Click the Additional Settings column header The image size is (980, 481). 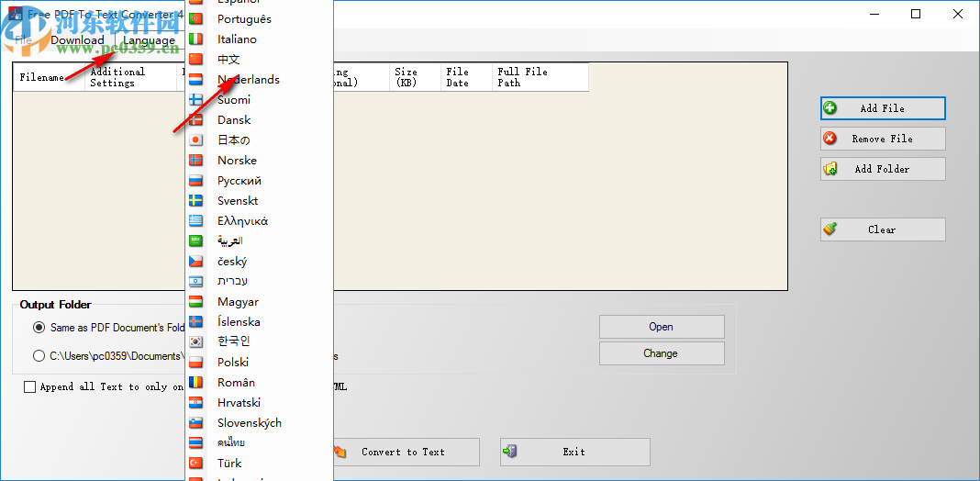130,77
